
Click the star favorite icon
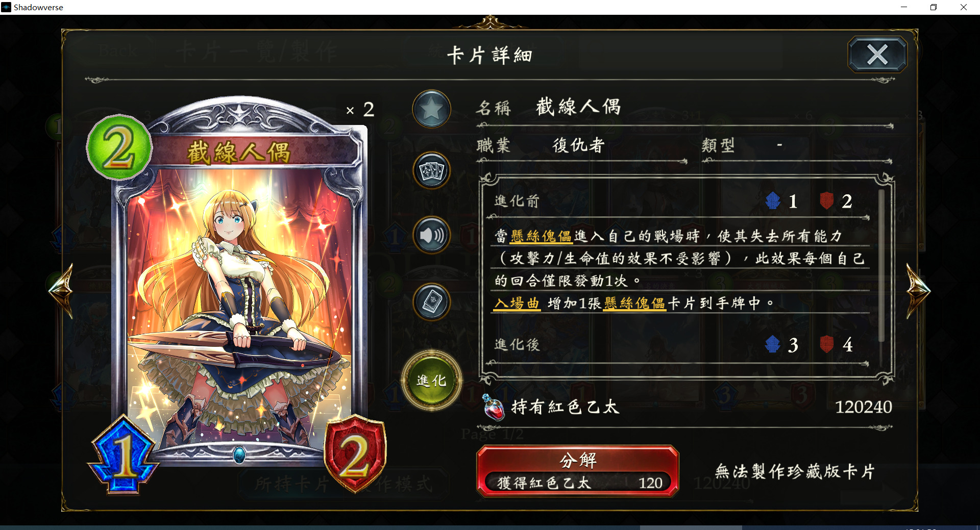(x=431, y=109)
